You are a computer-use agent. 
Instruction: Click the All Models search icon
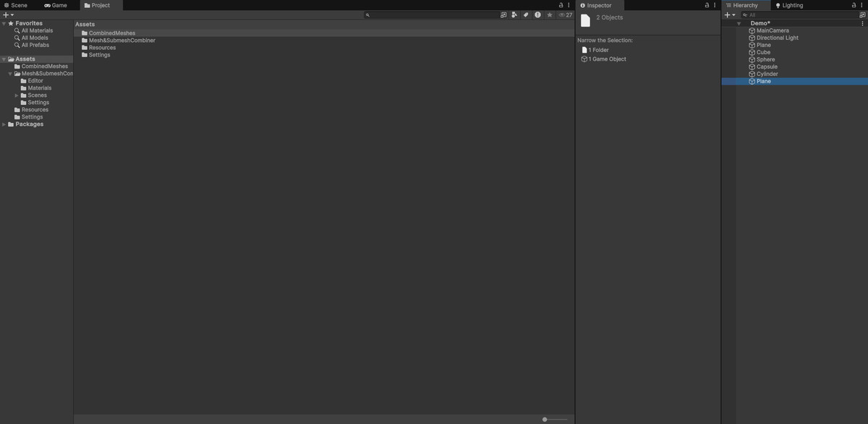point(17,38)
